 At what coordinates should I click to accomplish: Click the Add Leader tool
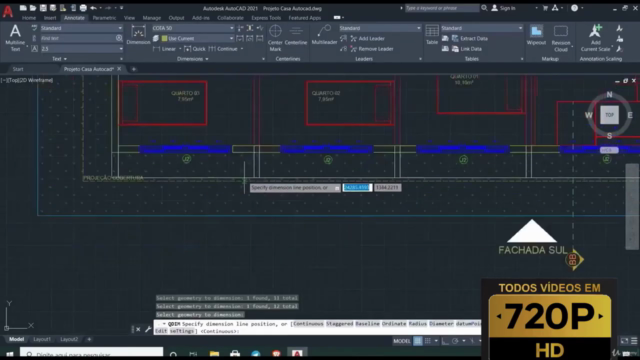tap(367, 38)
